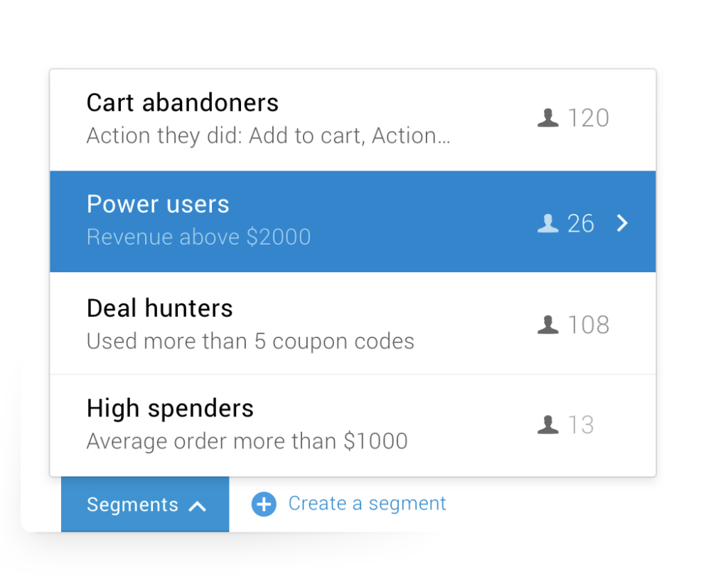Select the Cart abandoners segment
This screenshot has height=582, width=728.
[x=353, y=120]
